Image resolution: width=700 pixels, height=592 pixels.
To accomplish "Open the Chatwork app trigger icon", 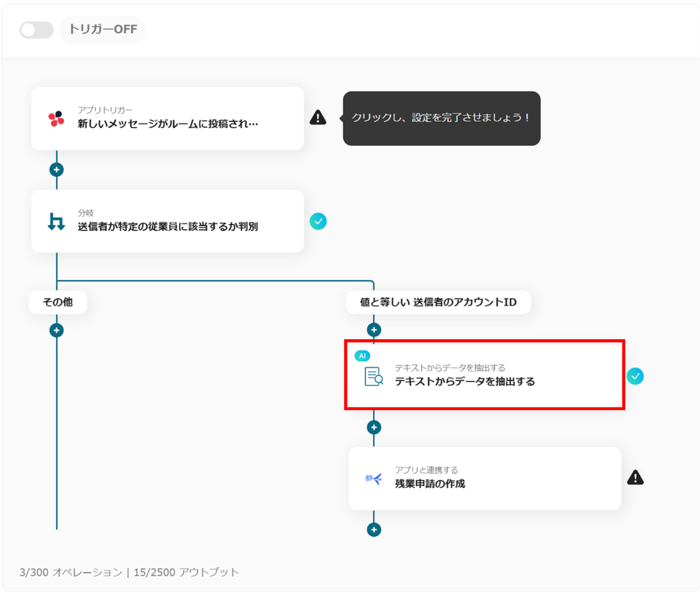I will 56,118.
